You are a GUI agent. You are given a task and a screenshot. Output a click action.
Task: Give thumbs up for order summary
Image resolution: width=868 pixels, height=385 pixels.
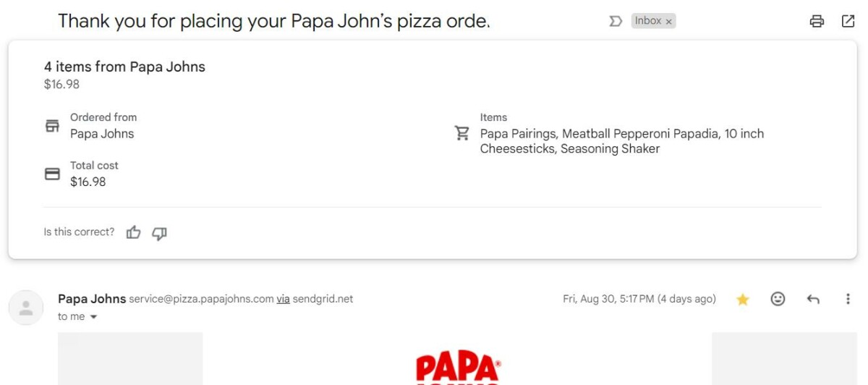pos(134,232)
